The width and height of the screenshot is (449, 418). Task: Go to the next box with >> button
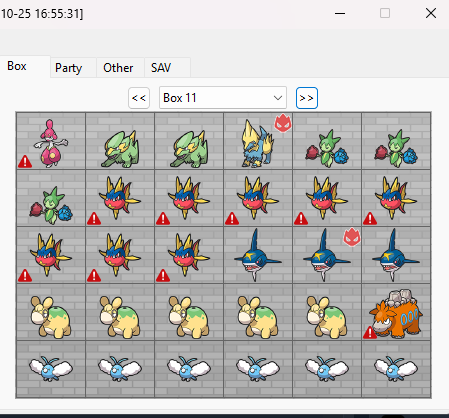307,98
